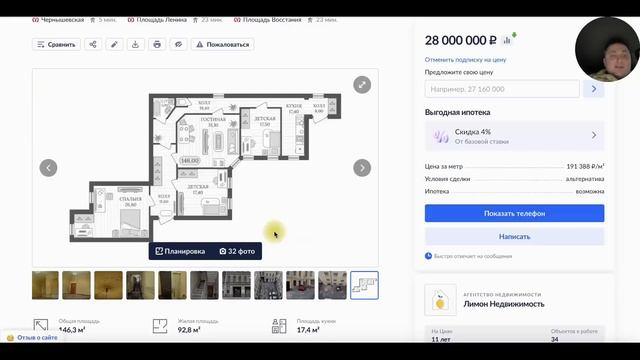Focus the offer price input field

[x=502, y=89]
